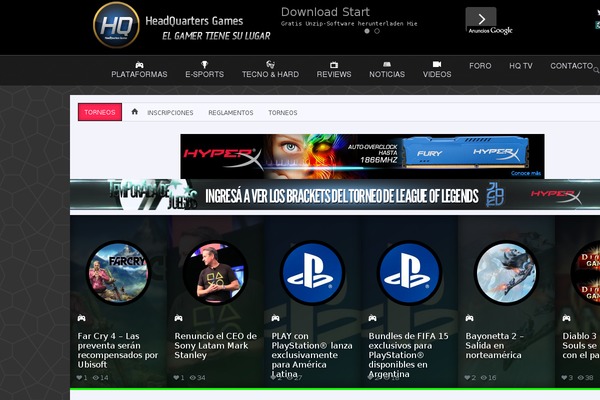Open the Diablo 3 article title

click(x=581, y=345)
